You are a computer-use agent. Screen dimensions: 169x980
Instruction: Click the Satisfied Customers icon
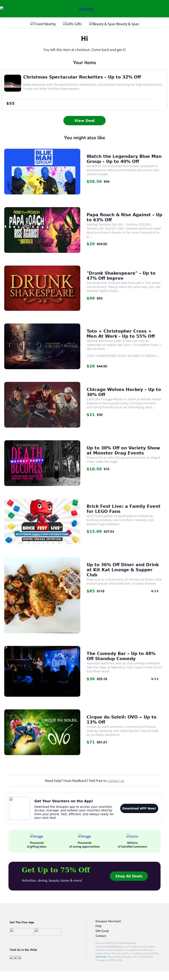132,836
